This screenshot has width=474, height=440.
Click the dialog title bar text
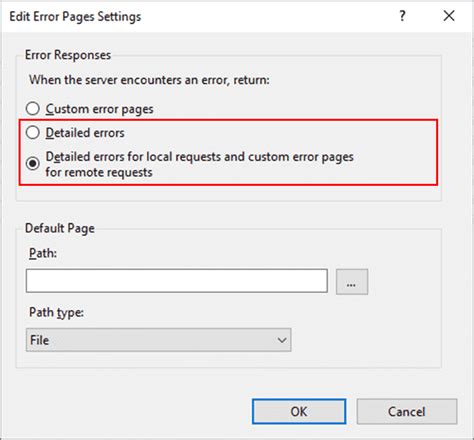75,17
